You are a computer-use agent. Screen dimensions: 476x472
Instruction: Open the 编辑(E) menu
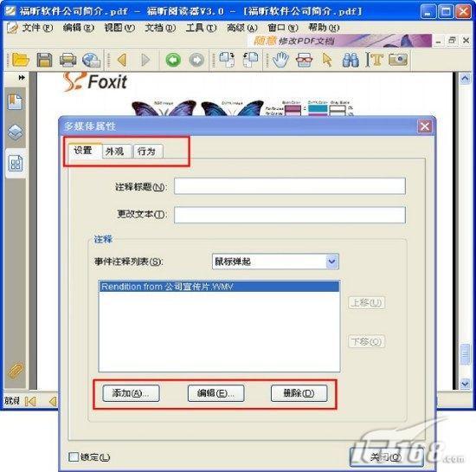click(x=78, y=28)
